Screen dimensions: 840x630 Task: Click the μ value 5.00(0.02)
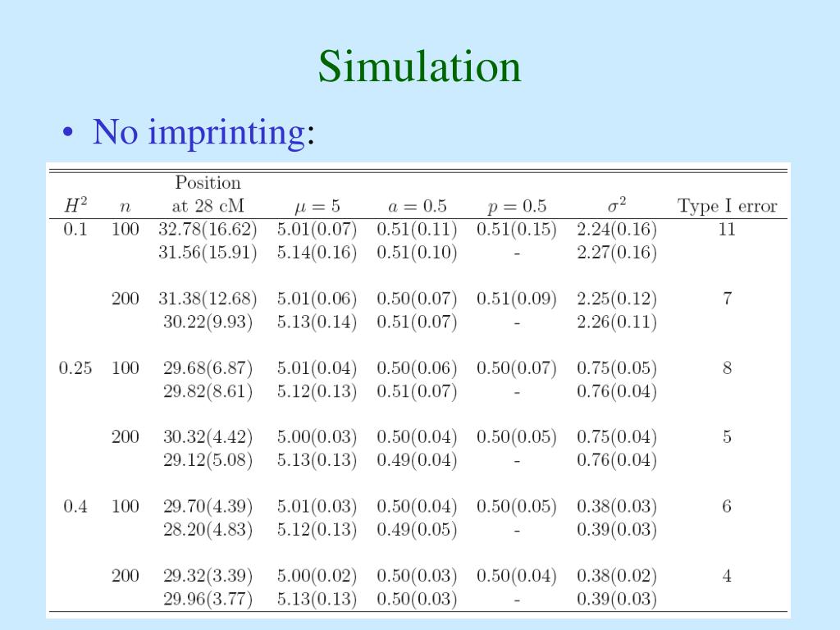pos(317,576)
